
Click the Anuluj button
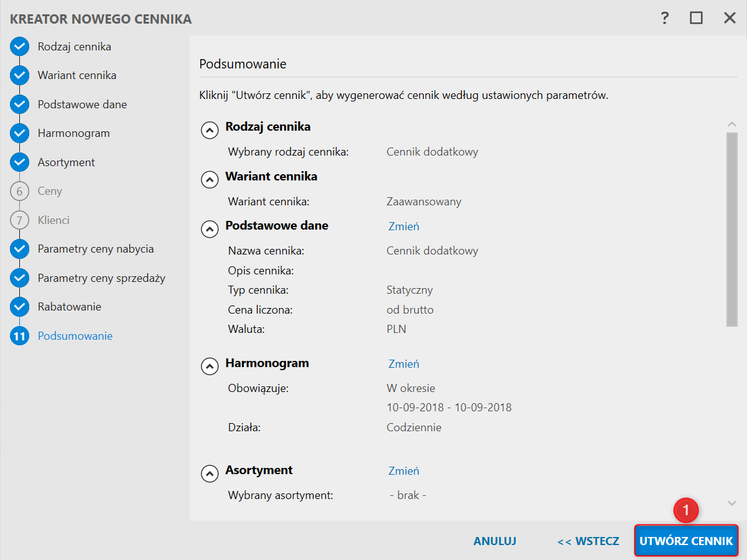494,541
